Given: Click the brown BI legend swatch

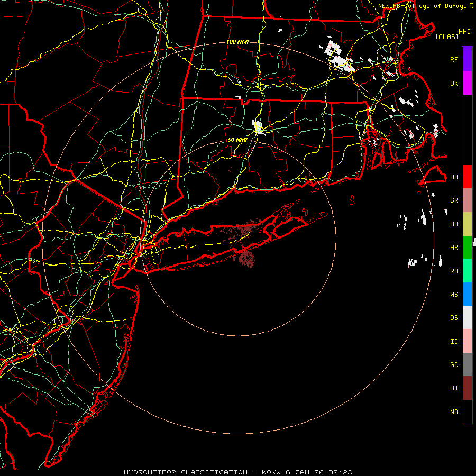Looking at the screenshot, I should 467,388.
